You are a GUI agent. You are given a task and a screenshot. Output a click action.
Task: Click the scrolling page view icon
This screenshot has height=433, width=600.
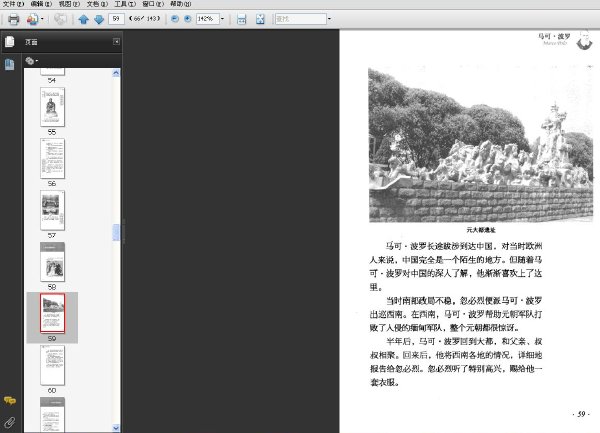(x=241, y=19)
